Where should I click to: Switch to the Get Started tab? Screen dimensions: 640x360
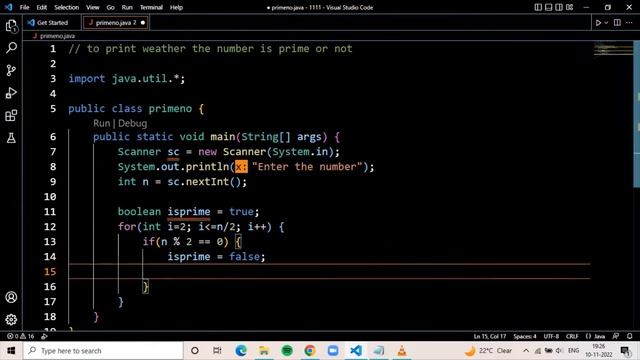point(52,23)
